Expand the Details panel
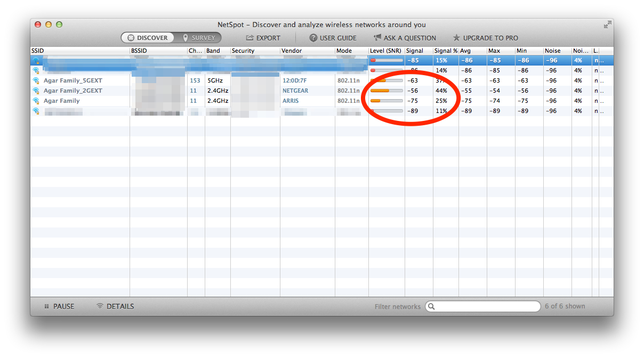Image resolution: width=644 pixels, height=358 pixels. pos(115,306)
